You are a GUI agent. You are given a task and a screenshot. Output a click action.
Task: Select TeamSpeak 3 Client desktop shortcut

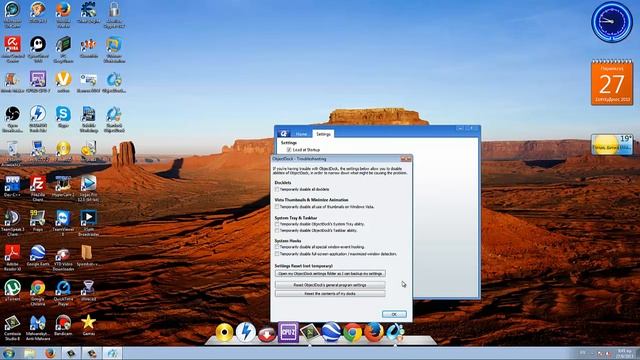tap(12, 223)
